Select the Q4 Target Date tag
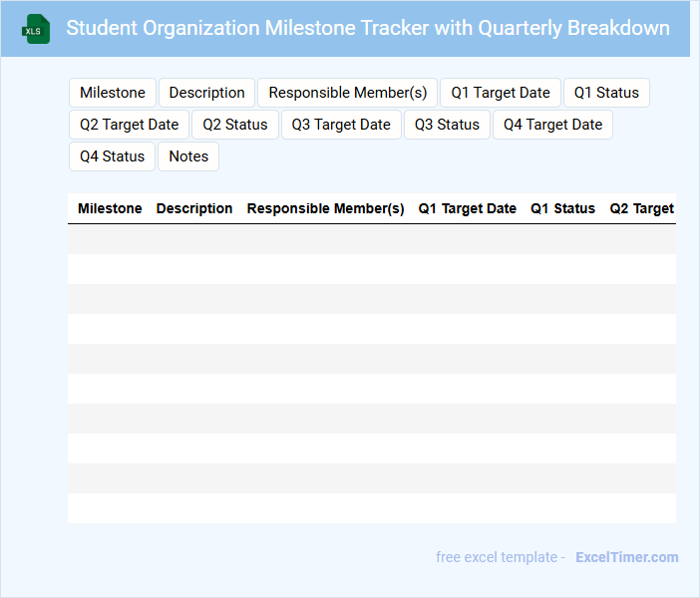 click(552, 125)
